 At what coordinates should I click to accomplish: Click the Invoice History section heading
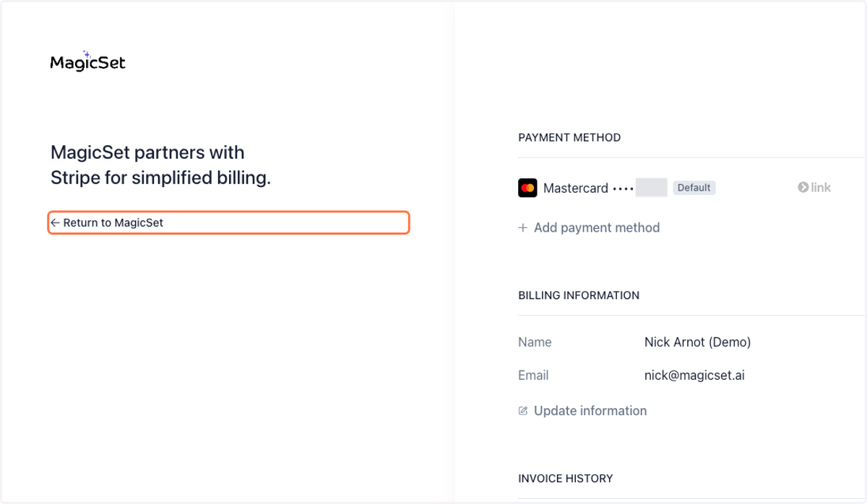pos(566,478)
